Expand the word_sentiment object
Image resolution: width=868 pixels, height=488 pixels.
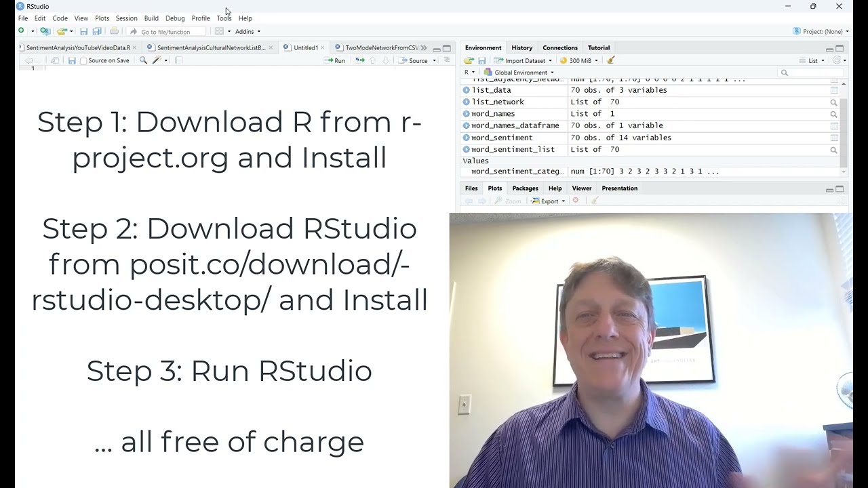pos(466,138)
